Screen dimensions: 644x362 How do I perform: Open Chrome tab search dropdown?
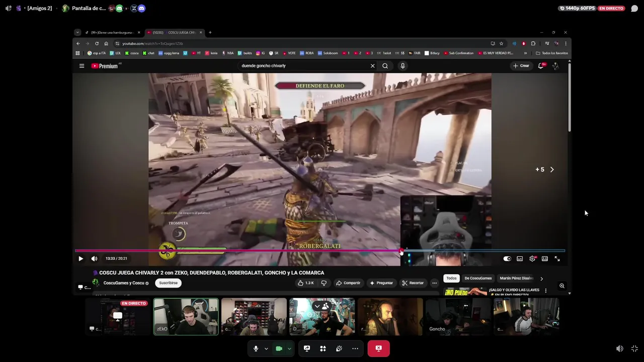[x=77, y=33]
